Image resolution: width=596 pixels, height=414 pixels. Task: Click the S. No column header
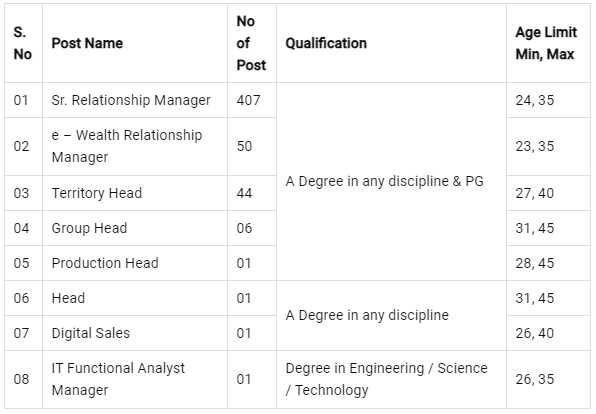pyautogui.click(x=24, y=43)
